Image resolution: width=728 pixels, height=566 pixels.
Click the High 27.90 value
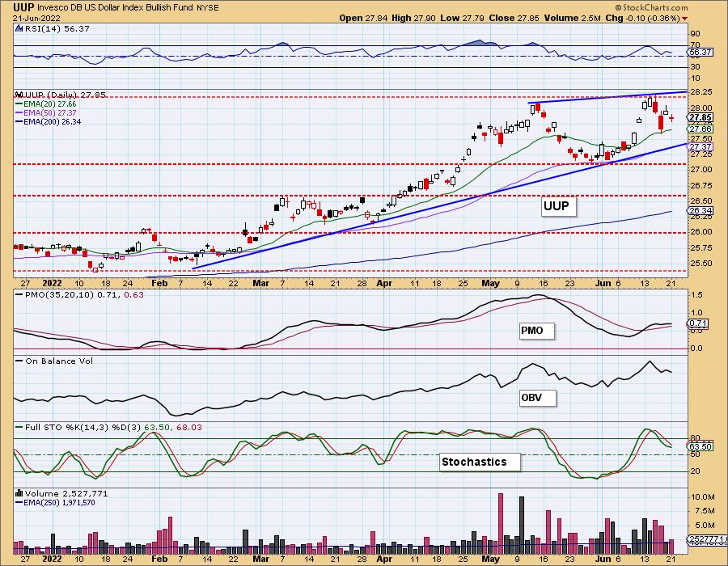(412, 18)
